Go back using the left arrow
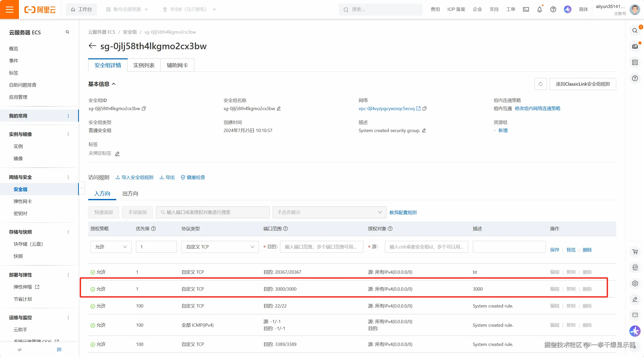Image resolution: width=644 pixels, height=357 pixels. click(x=92, y=46)
